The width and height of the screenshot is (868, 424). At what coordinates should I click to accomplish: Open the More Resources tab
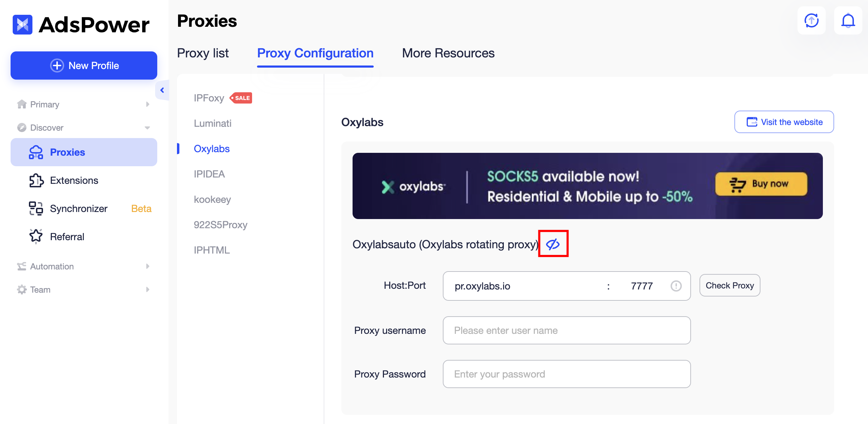[448, 53]
